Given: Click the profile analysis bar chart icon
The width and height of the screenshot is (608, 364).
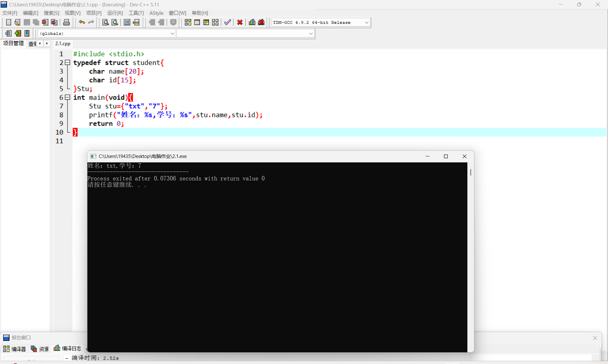Looking at the screenshot, I should coord(252,22).
